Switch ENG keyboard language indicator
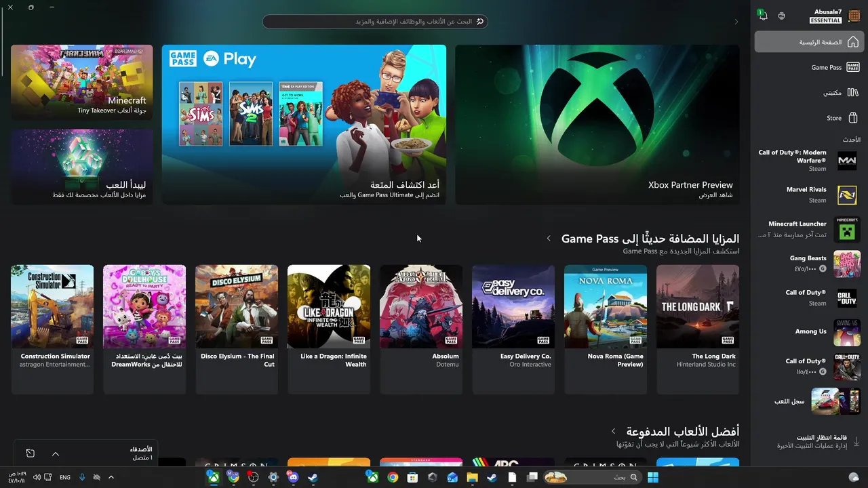 click(65, 478)
